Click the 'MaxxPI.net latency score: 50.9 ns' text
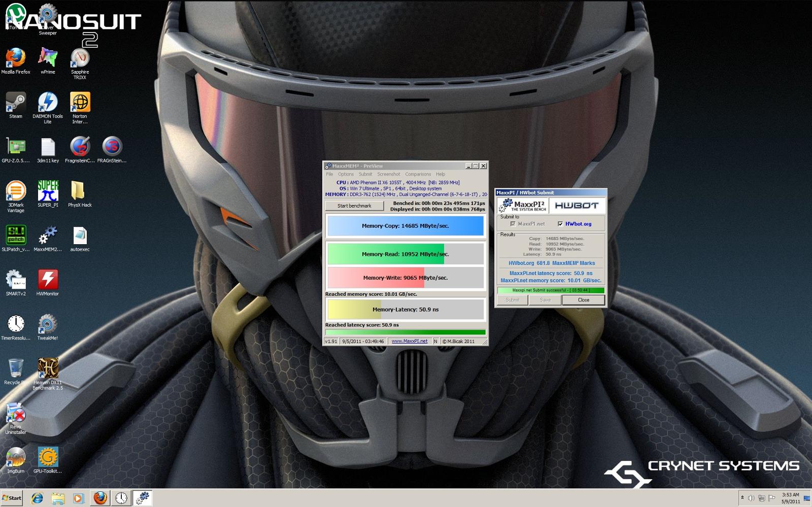This screenshot has width=812, height=507. coord(551,273)
